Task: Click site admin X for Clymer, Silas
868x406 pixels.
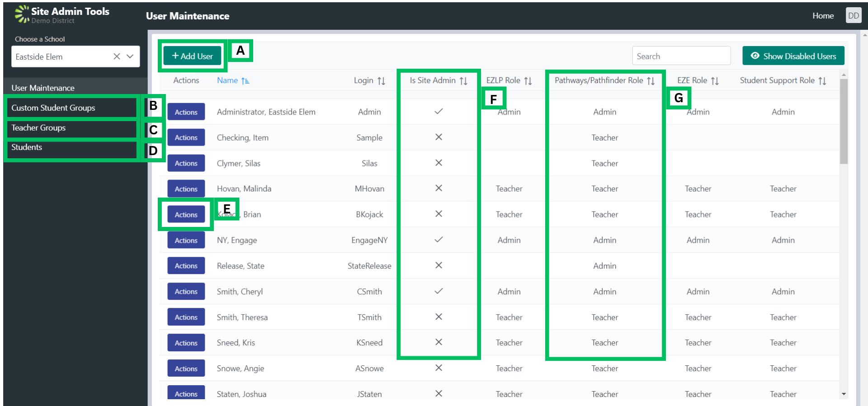Action: coord(439,163)
